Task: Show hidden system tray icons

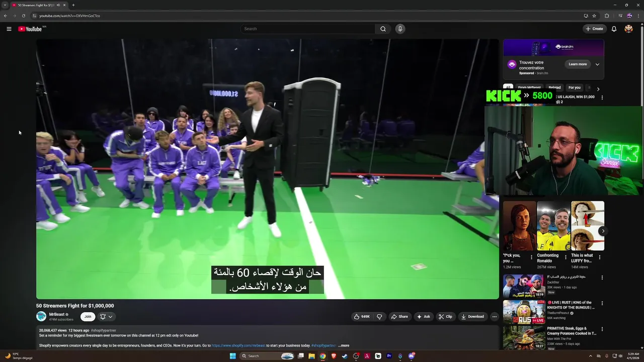Action: coord(591,356)
